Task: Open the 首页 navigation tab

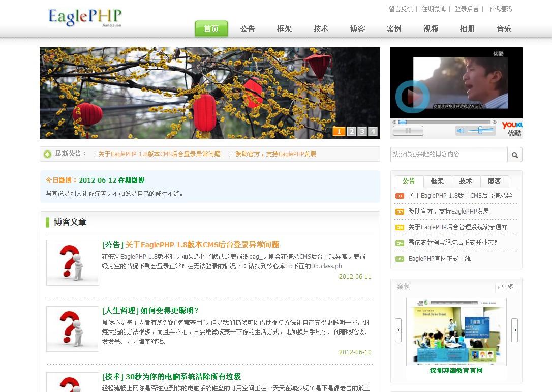Action: (211, 29)
